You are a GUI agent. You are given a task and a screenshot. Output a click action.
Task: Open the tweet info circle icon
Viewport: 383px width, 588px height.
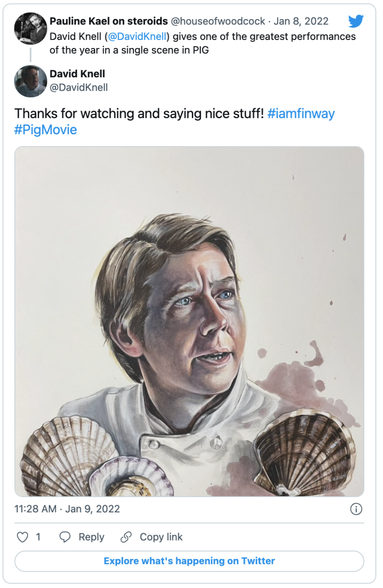[x=356, y=509]
